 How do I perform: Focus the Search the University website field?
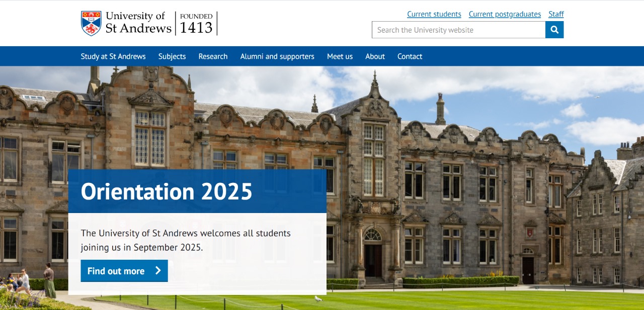459,30
